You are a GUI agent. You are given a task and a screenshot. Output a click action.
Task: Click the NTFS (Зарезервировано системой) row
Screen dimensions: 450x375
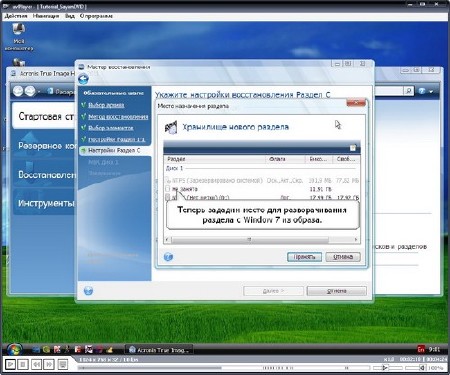pos(262,180)
